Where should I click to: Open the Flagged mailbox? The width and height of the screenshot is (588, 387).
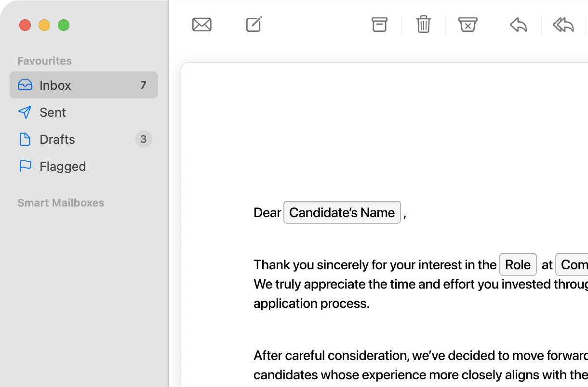84,166
